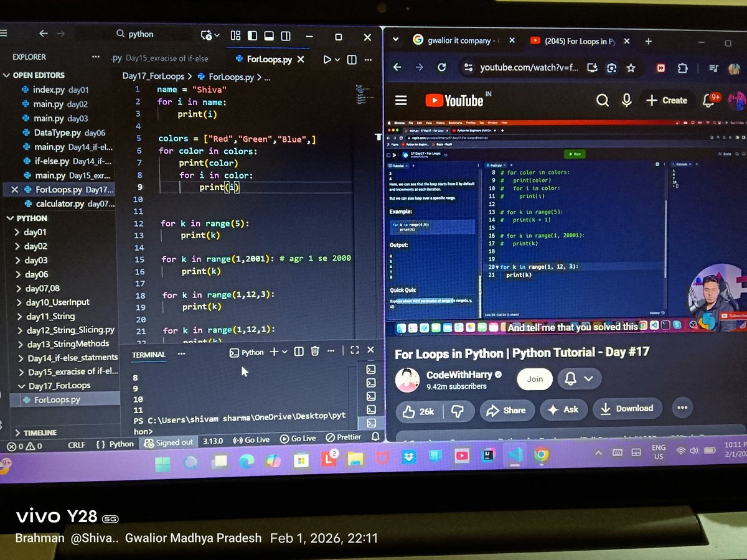Open the new terminal dropdown arrow

click(284, 352)
